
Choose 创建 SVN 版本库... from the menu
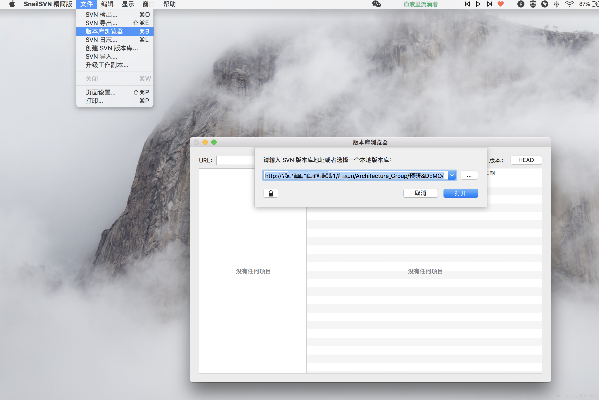(x=115, y=48)
